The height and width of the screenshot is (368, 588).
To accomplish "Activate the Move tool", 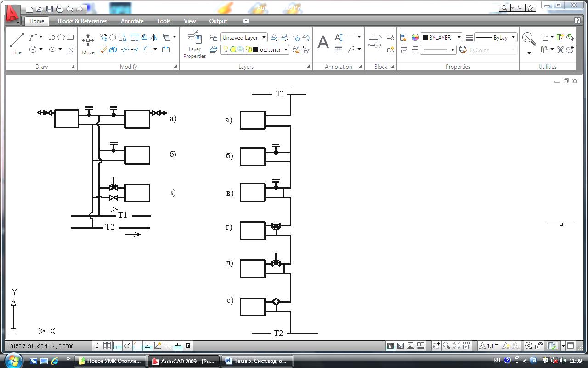I will coord(88,44).
